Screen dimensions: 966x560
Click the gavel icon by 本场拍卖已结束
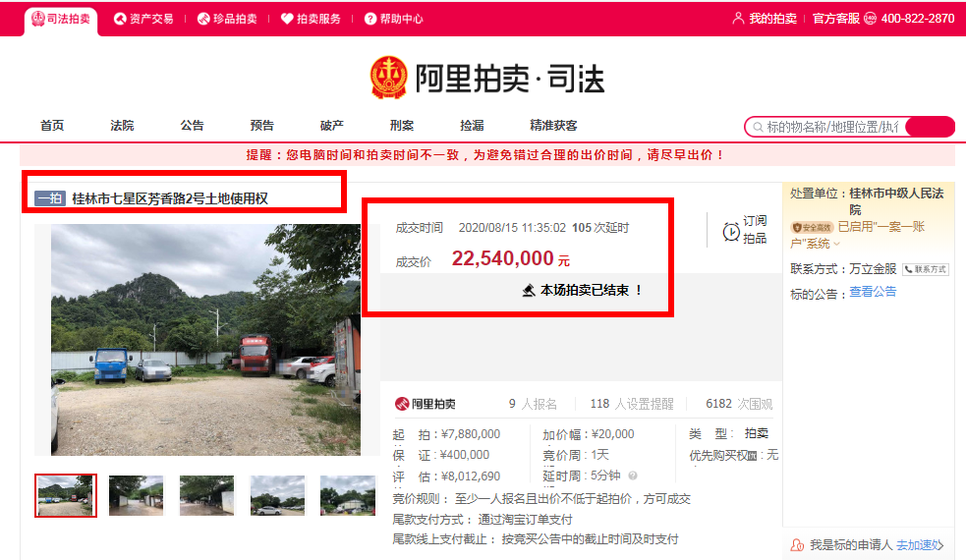(529, 290)
